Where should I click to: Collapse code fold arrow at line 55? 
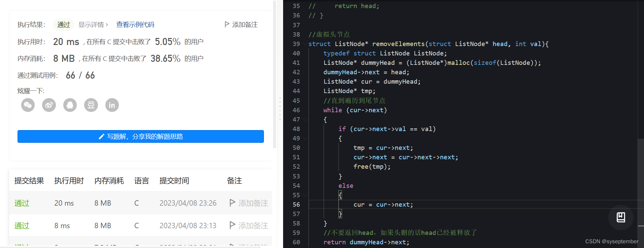click(305, 195)
